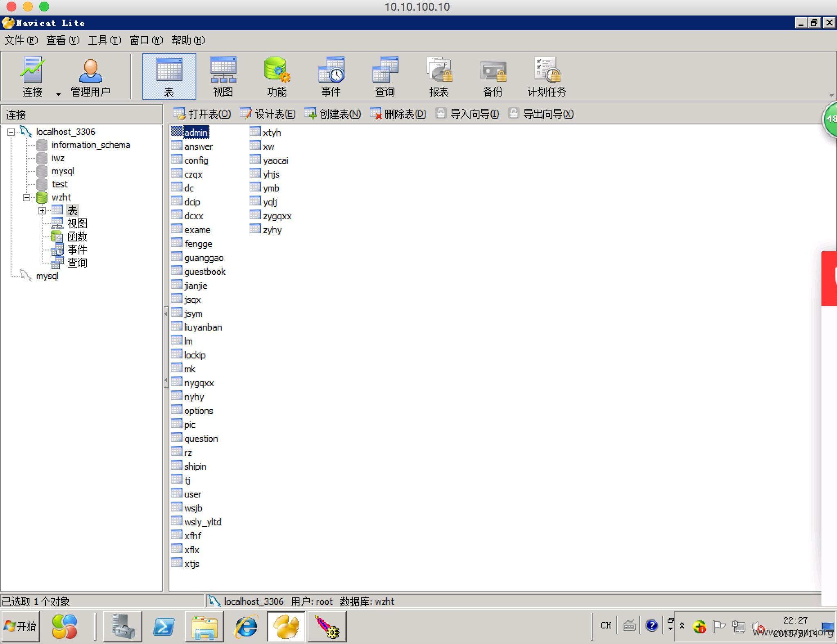Open the 查看 menu
This screenshot has height=644, width=837.
point(63,40)
